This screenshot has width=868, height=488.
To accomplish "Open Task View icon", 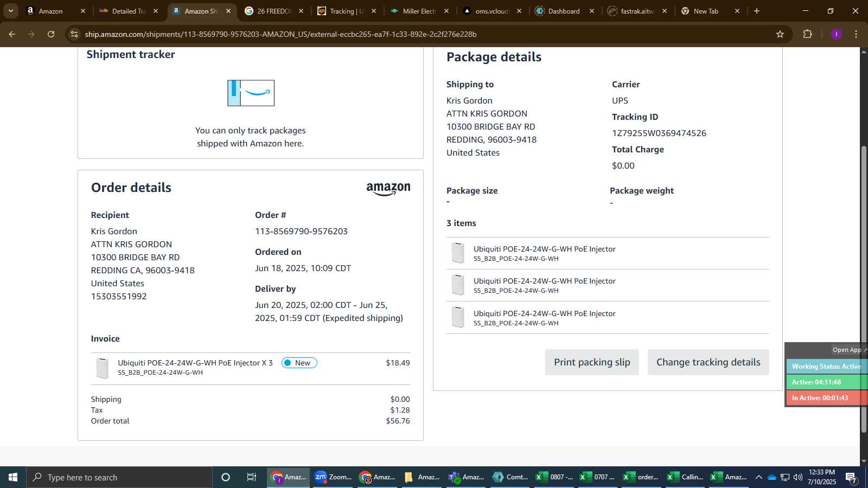I will point(251,477).
